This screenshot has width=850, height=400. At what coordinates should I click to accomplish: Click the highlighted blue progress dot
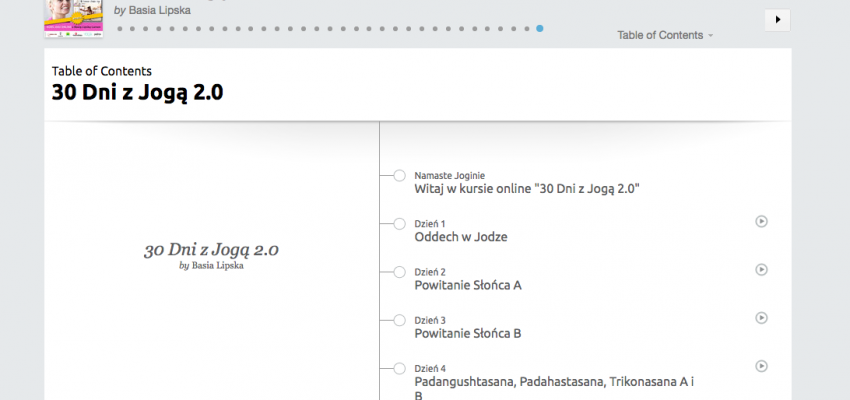(540, 29)
